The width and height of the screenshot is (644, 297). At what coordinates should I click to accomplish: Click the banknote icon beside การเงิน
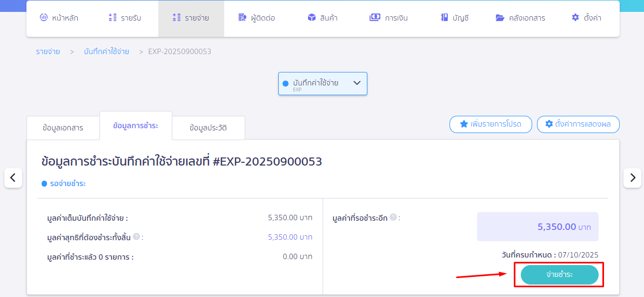coord(375,18)
